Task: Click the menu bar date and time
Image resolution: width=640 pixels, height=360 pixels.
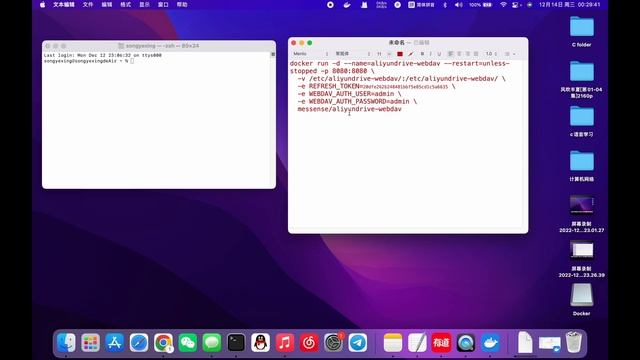Action: tap(569, 4)
